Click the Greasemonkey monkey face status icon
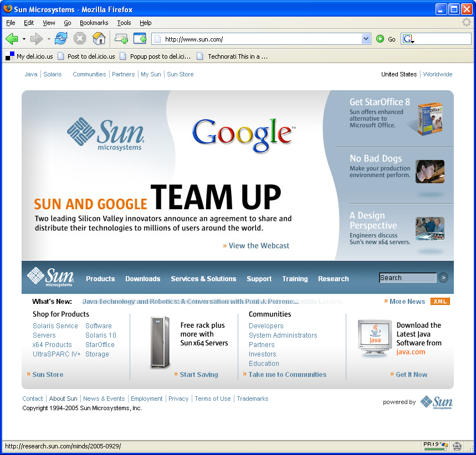 tap(457, 446)
